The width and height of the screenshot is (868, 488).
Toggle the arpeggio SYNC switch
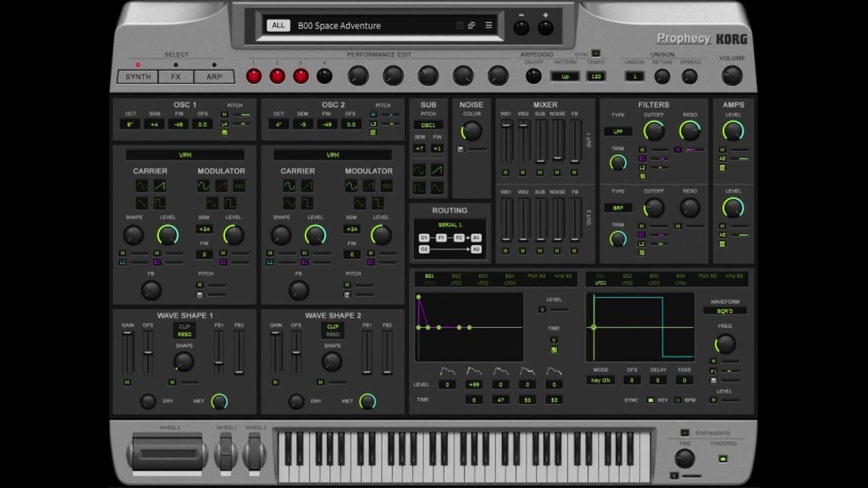pos(595,54)
